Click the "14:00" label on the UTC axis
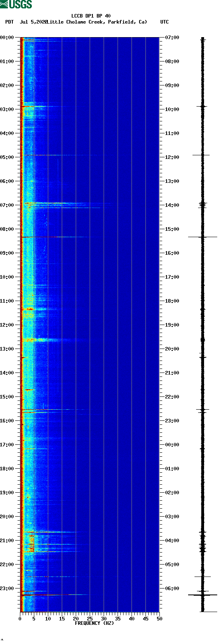 172,205
